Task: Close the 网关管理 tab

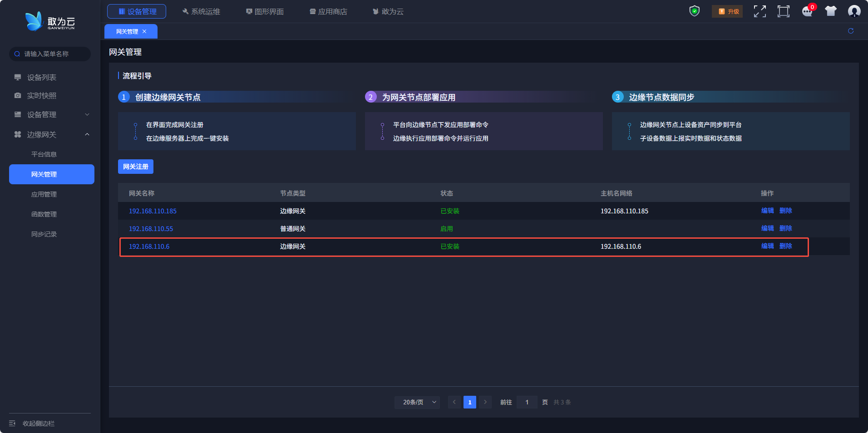Action: click(x=144, y=32)
